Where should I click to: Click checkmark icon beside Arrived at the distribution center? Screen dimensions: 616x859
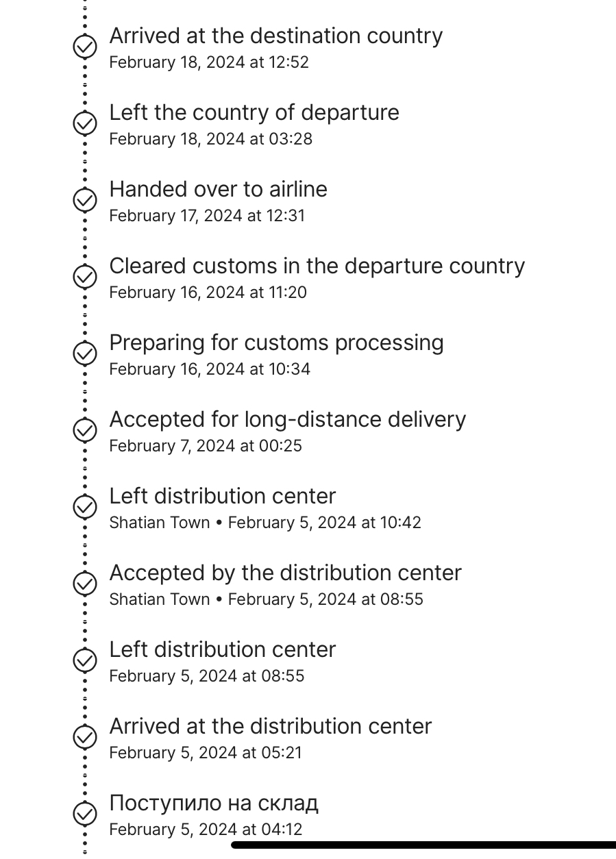(85, 737)
